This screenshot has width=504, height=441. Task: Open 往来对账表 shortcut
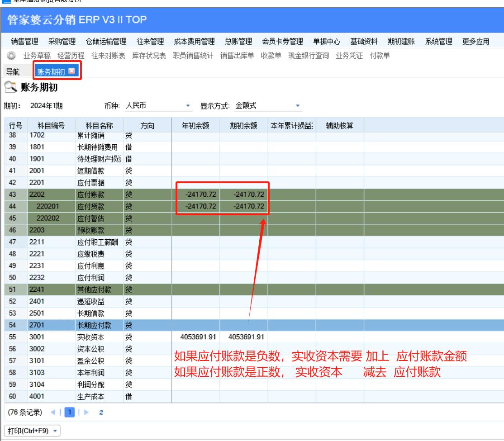pos(108,56)
